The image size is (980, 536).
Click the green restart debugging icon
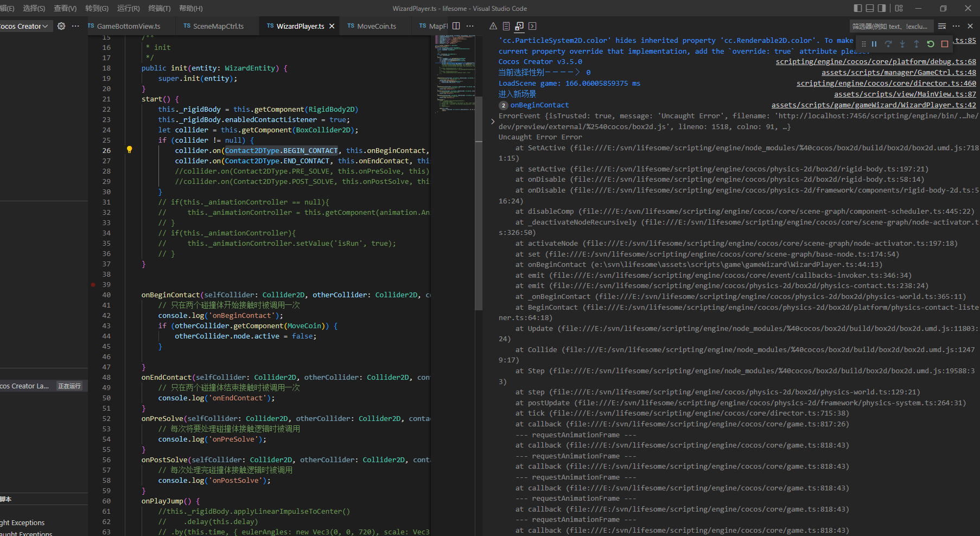pos(931,44)
